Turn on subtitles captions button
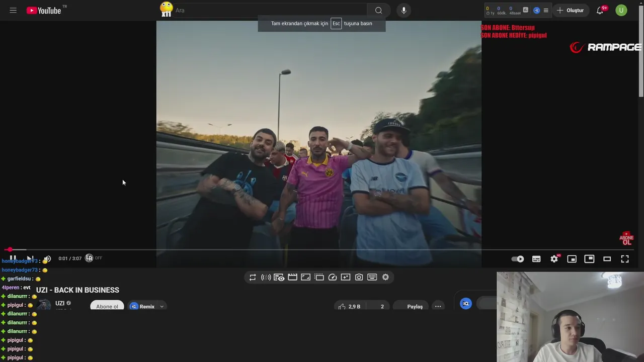Screen dimensions: 644x362 [x=536, y=259]
